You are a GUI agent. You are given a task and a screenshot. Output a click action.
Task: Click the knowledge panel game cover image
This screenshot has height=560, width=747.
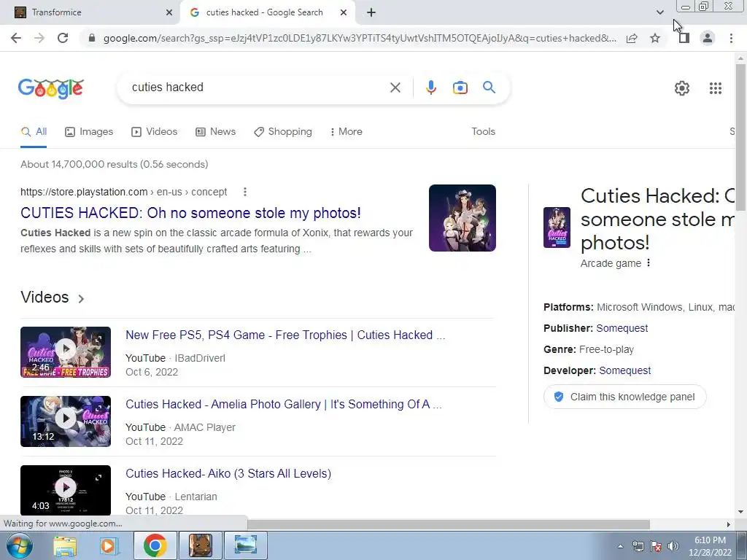557,227
